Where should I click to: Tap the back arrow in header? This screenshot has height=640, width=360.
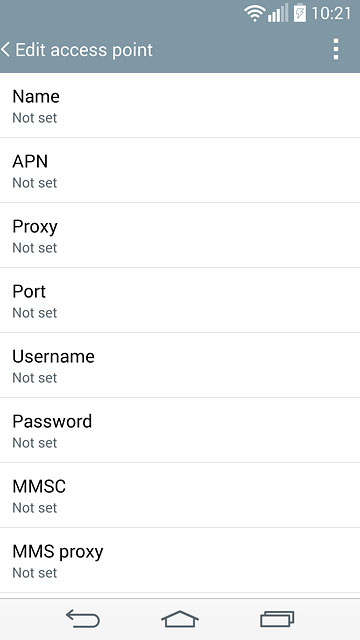point(5,50)
